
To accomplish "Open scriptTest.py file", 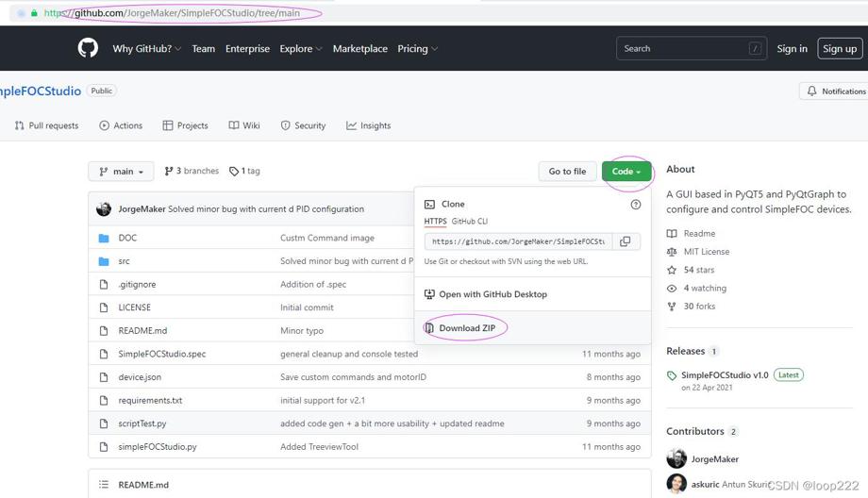I will tap(142, 423).
